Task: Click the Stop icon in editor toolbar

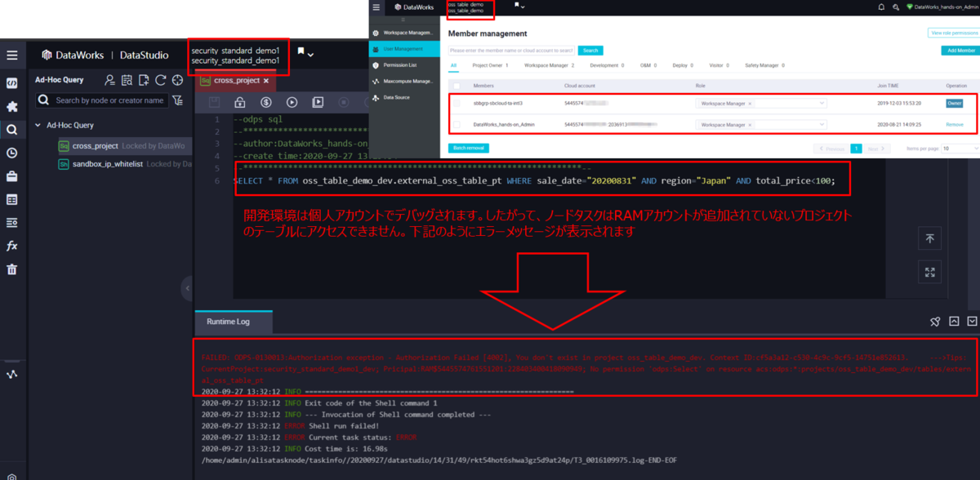Action: click(344, 102)
